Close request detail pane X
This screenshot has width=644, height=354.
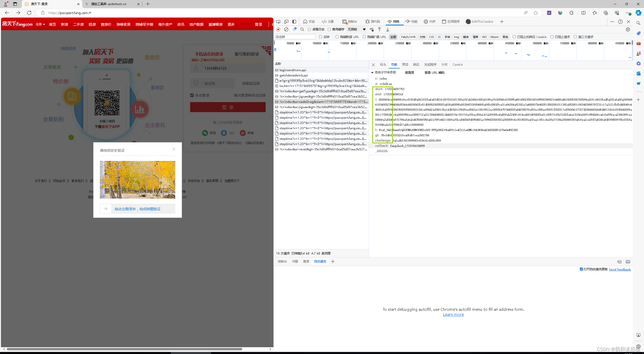click(373, 65)
